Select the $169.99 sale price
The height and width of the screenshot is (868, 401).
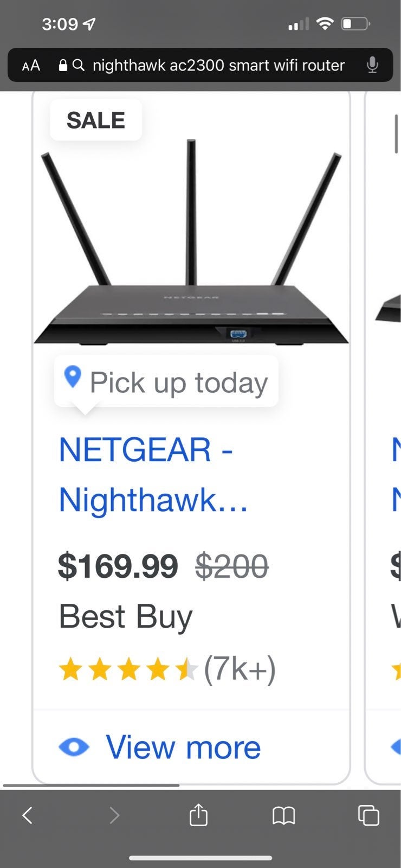118,566
